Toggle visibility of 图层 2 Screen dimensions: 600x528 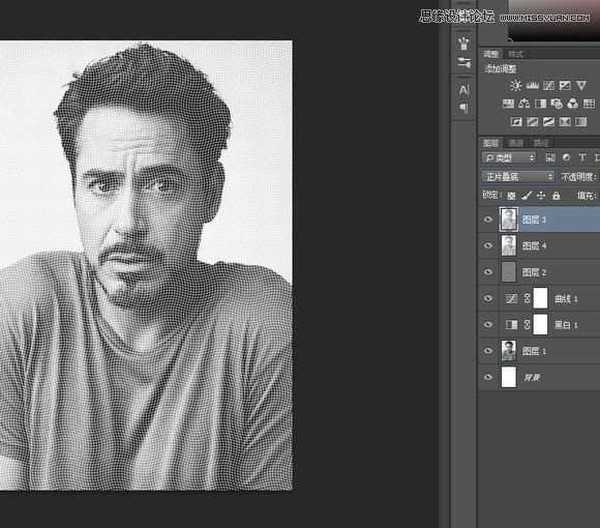pyautogui.click(x=488, y=272)
